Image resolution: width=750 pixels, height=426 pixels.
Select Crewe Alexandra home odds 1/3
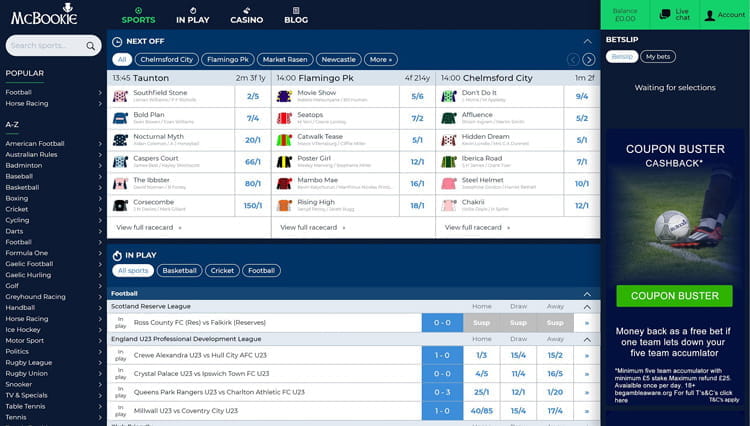(482, 356)
